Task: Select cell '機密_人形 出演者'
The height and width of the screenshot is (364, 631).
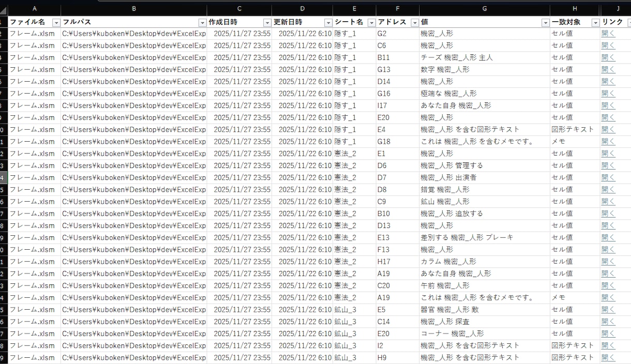Action: tap(484, 177)
